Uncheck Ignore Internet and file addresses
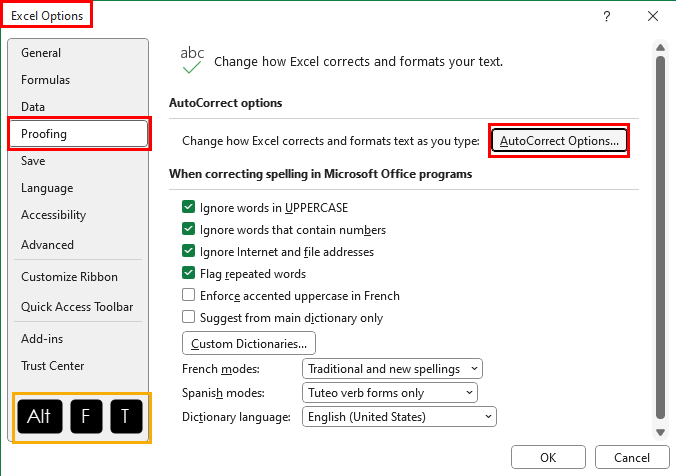Viewport: 676px width, 476px height. 188,251
